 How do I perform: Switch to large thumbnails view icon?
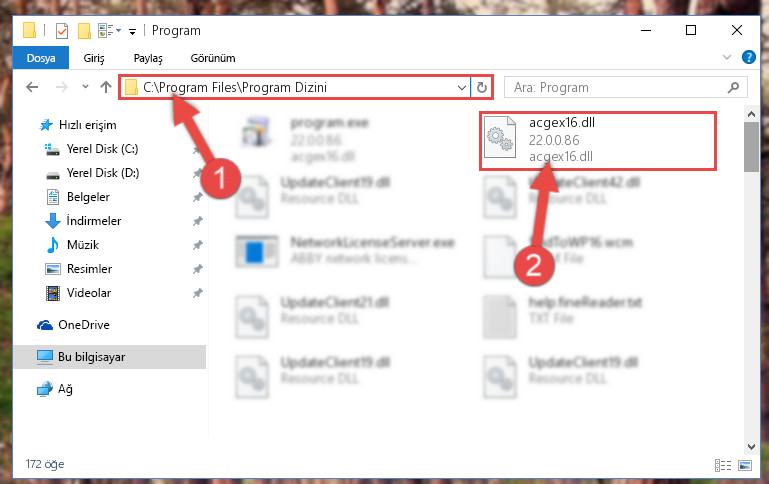[x=745, y=465]
